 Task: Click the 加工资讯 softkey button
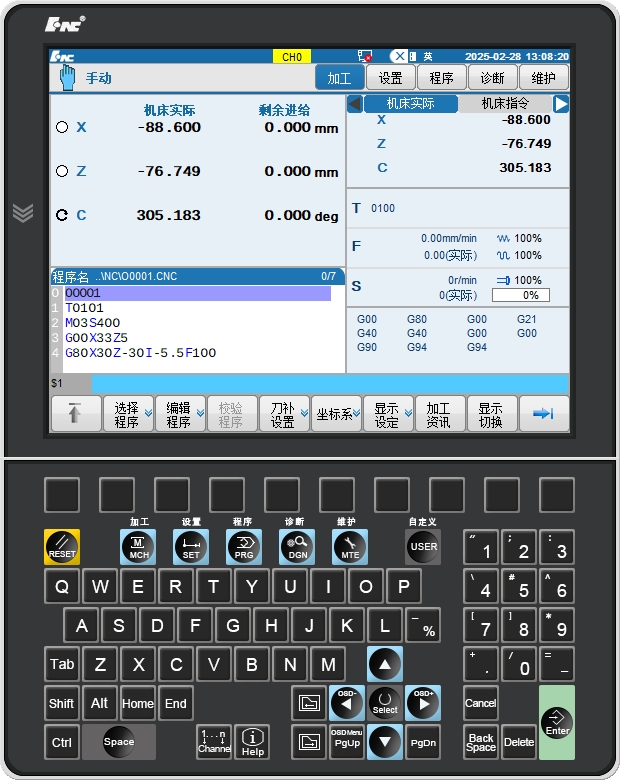(439, 414)
